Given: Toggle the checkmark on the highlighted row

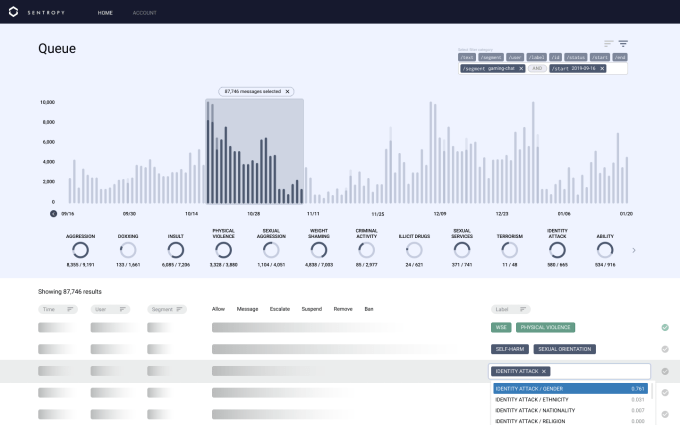Looking at the screenshot, I should (665, 371).
